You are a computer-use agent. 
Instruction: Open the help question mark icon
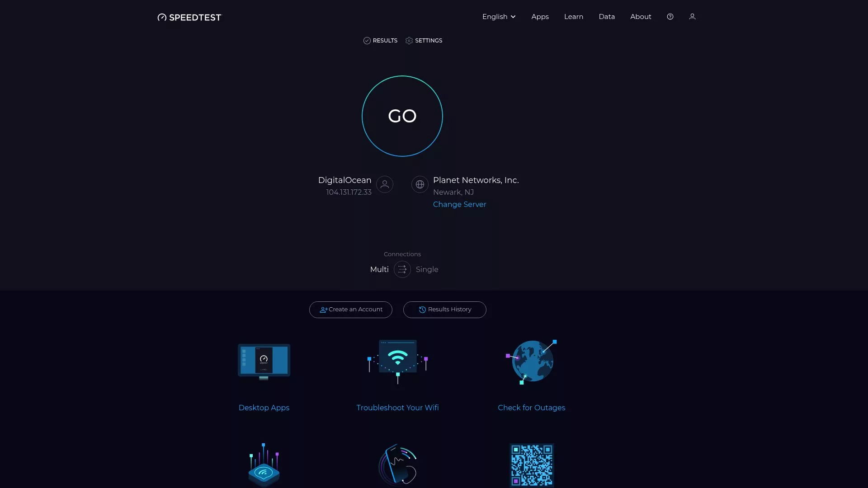point(670,17)
